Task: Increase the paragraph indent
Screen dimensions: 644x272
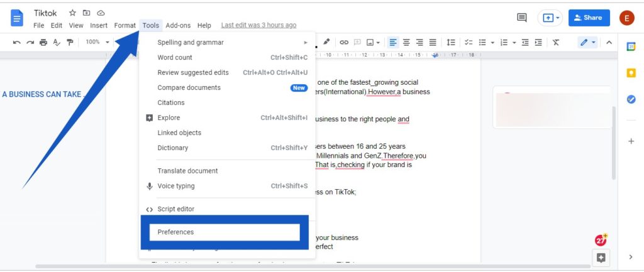Action: pyautogui.click(x=538, y=42)
